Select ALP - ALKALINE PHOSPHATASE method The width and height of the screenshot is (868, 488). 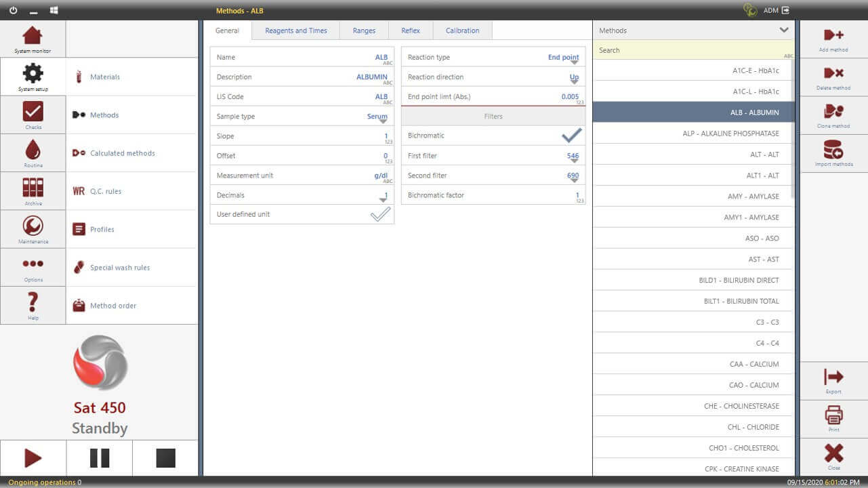[x=693, y=134]
